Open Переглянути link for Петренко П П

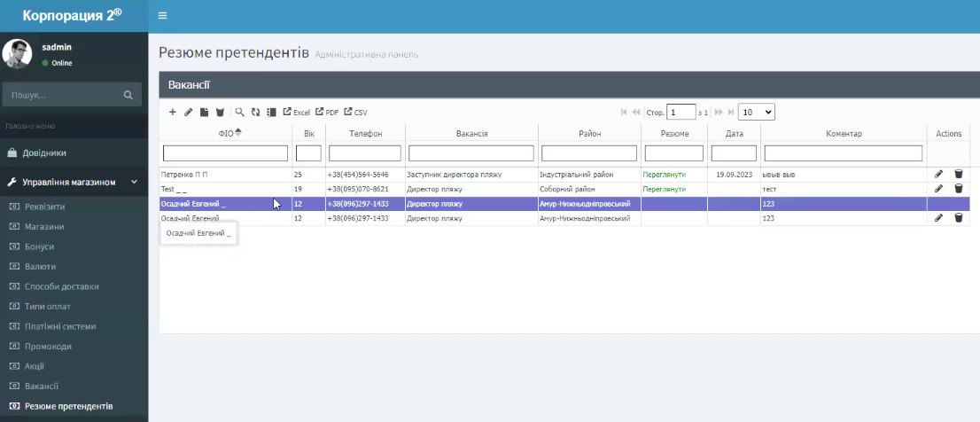(664, 175)
